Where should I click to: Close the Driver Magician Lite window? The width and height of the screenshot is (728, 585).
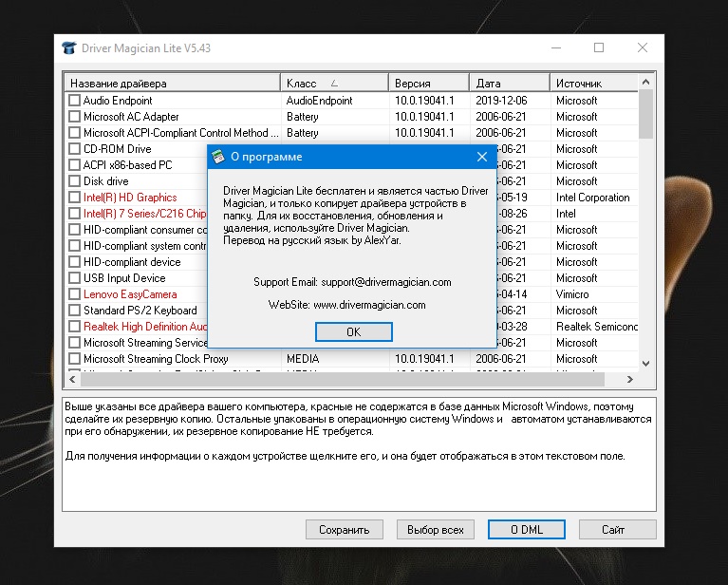point(643,47)
